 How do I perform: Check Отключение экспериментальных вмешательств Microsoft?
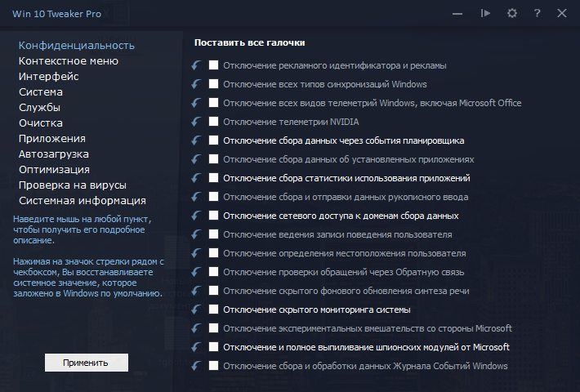pos(213,328)
